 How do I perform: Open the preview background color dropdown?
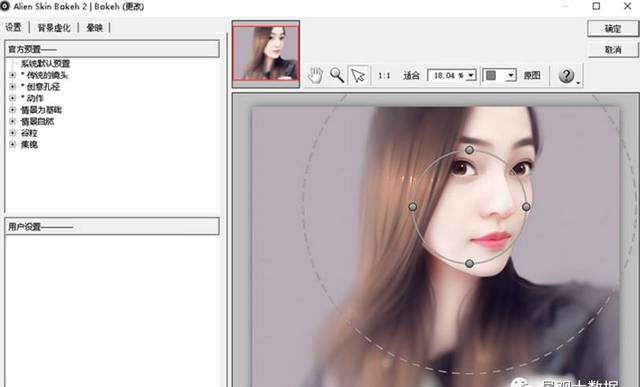[511, 76]
